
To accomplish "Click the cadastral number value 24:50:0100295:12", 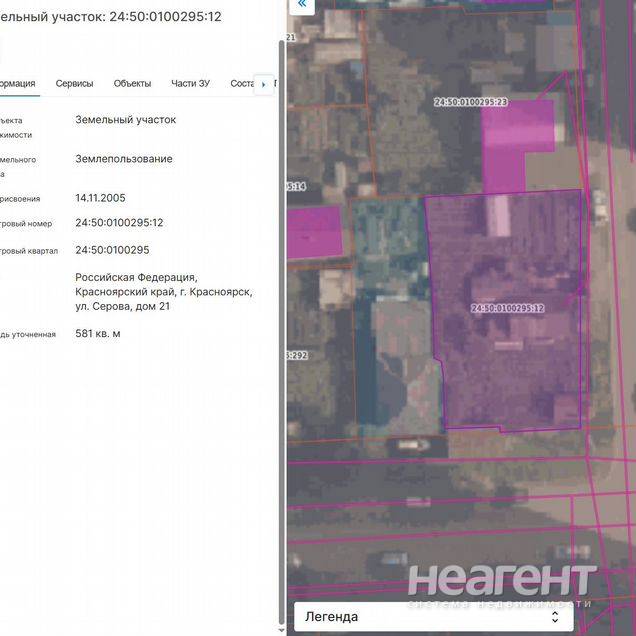I will click(x=119, y=223).
